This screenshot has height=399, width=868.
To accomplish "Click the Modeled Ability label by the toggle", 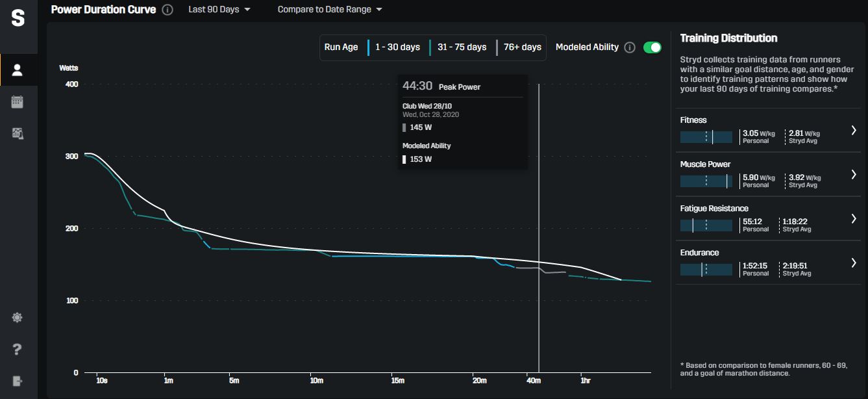I will tap(587, 47).
